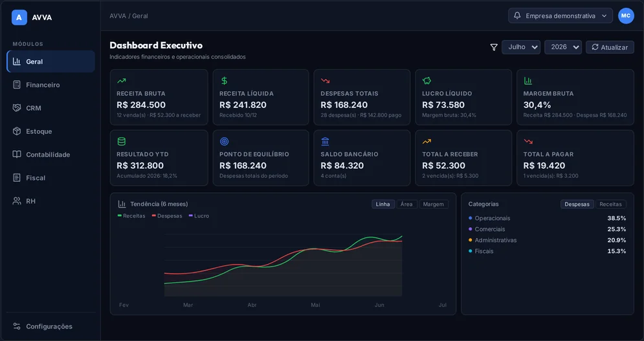Click Saldo Bancário bank icon
Image resolution: width=644 pixels, height=341 pixels.
[326, 141]
